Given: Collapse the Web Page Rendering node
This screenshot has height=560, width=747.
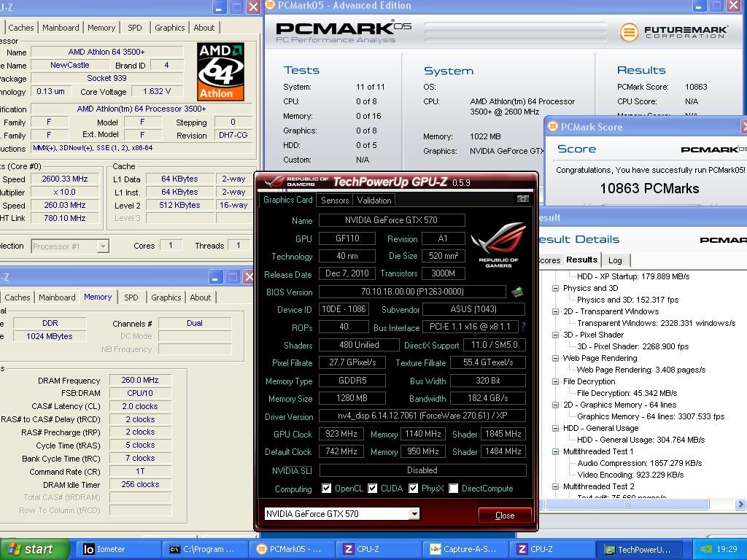Looking at the screenshot, I should tap(555, 358).
